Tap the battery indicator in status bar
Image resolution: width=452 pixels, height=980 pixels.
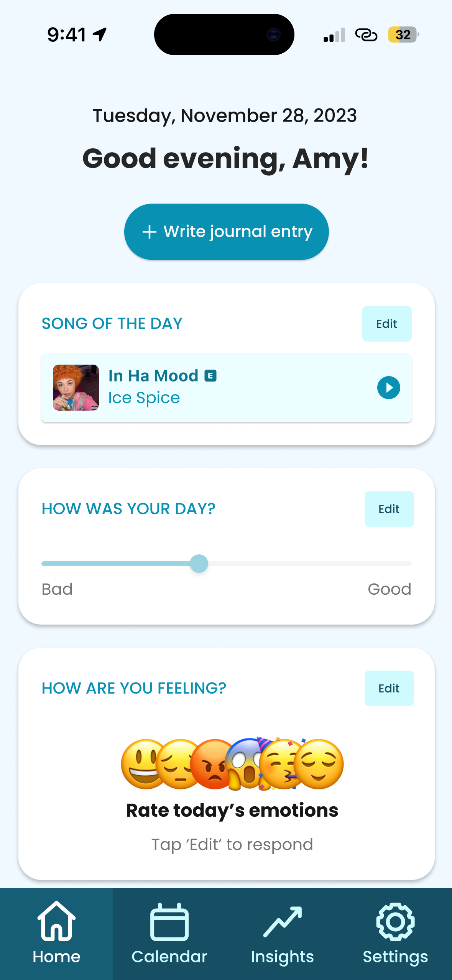(403, 35)
